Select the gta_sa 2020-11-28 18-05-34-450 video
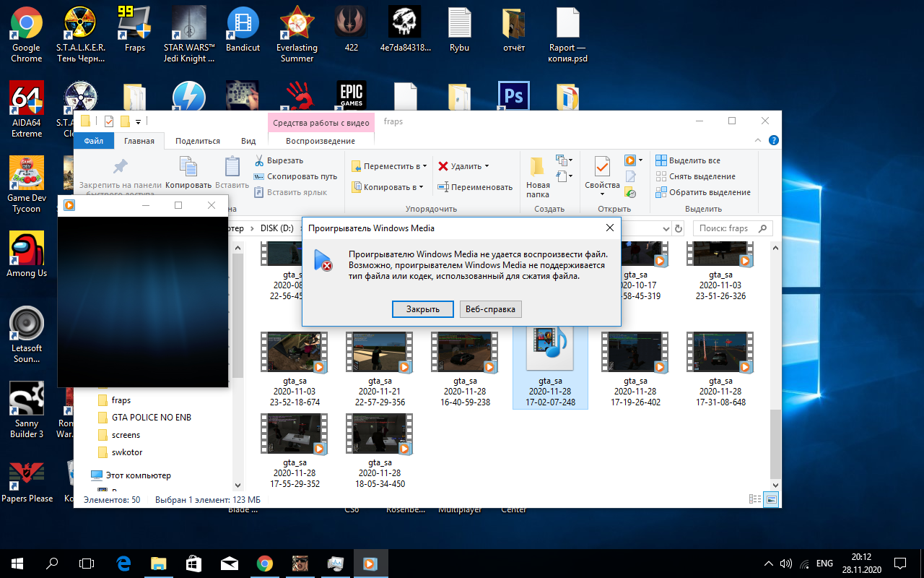Image resolution: width=924 pixels, height=578 pixels. [x=380, y=451]
